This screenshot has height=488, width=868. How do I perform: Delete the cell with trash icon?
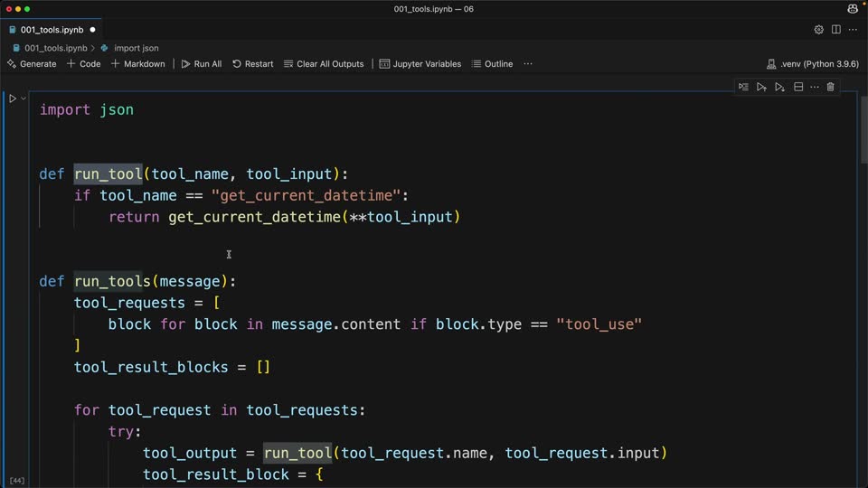[830, 87]
